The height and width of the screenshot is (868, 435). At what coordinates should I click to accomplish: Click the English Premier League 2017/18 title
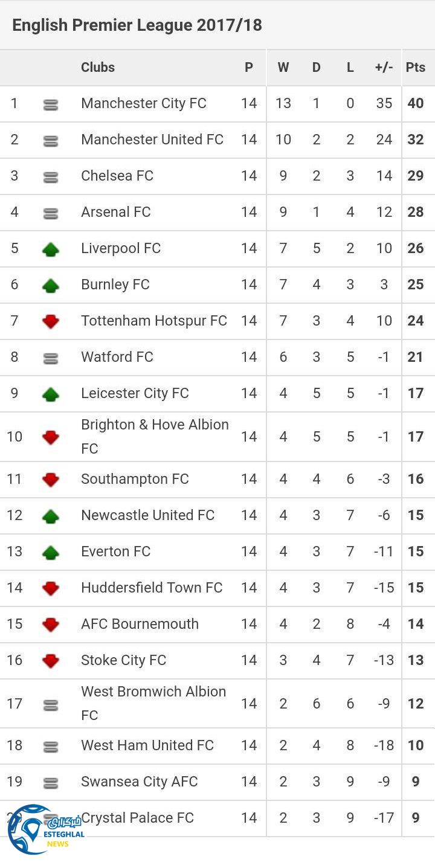pos(137,25)
